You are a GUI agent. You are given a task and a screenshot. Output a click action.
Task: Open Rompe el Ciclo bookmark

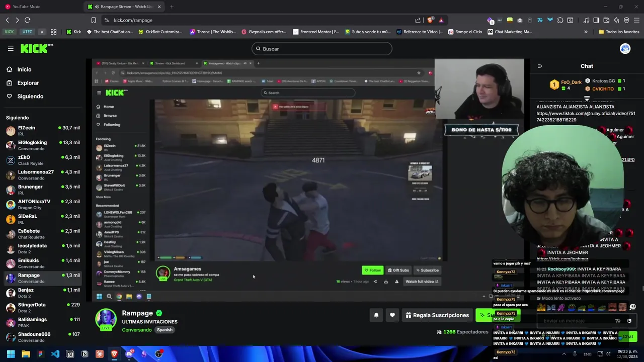pyautogui.click(x=465, y=32)
